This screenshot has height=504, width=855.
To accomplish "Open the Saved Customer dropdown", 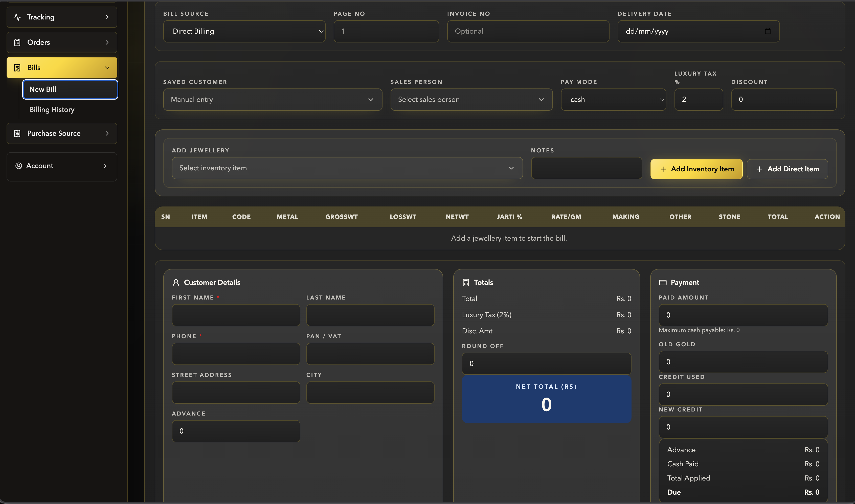I will click(x=273, y=100).
